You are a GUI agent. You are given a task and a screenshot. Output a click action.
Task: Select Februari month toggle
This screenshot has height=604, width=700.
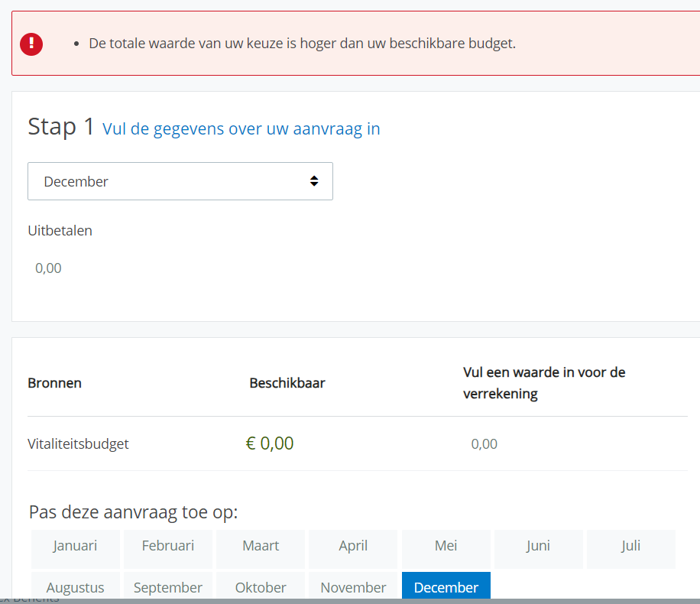click(x=168, y=546)
